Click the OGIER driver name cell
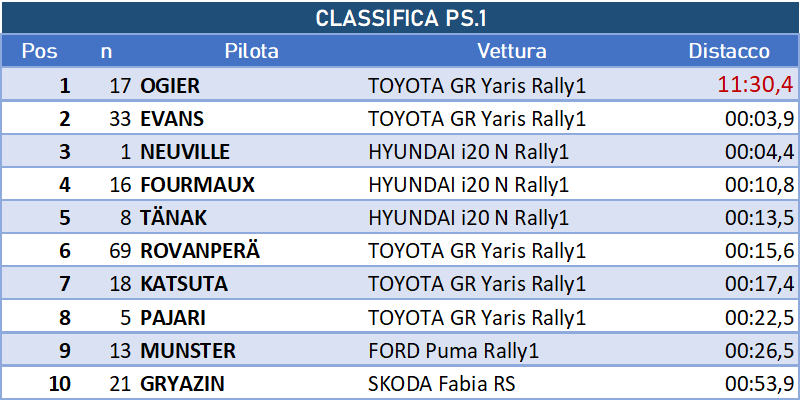This screenshot has height=400, width=800. coord(170,86)
